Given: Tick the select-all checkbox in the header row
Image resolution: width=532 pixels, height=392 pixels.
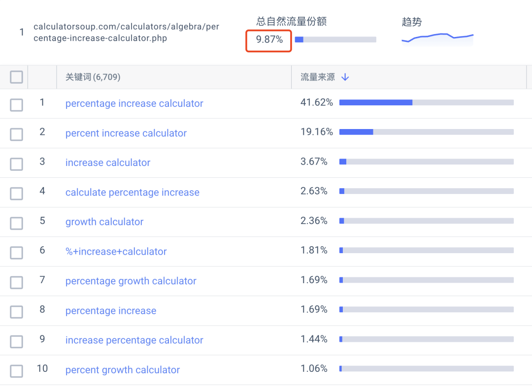Looking at the screenshot, I should 16,77.
